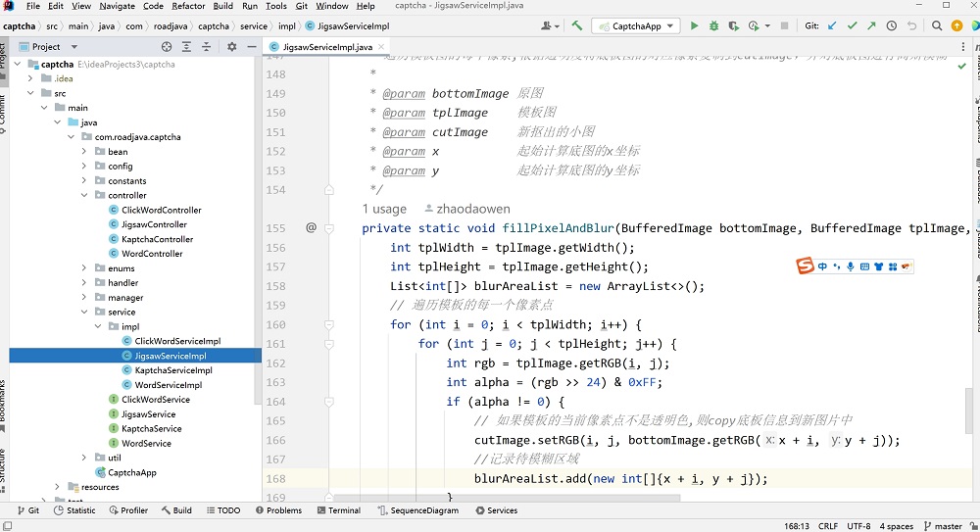Fold the if block at line 164
Viewport: 980px width, 532px height.
click(328, 402)
